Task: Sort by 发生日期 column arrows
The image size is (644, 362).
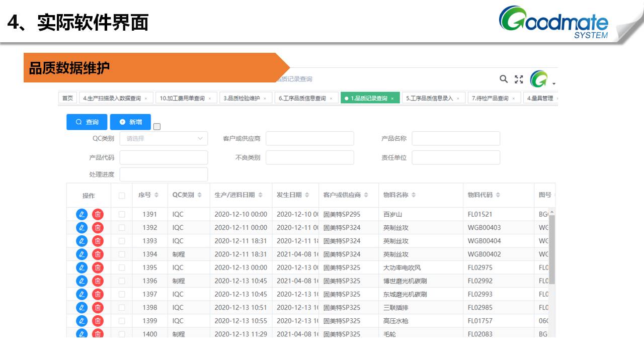Action: (x=307, y=195)
